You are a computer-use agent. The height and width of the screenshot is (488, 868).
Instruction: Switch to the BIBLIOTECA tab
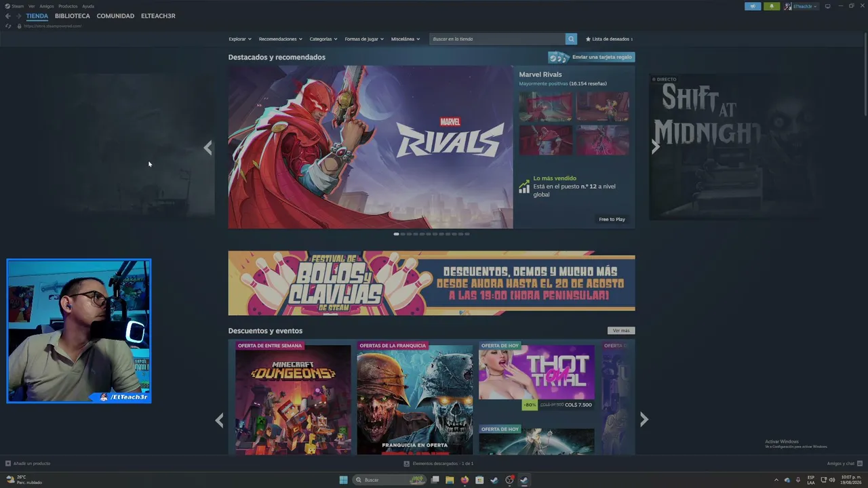[73, 16]
